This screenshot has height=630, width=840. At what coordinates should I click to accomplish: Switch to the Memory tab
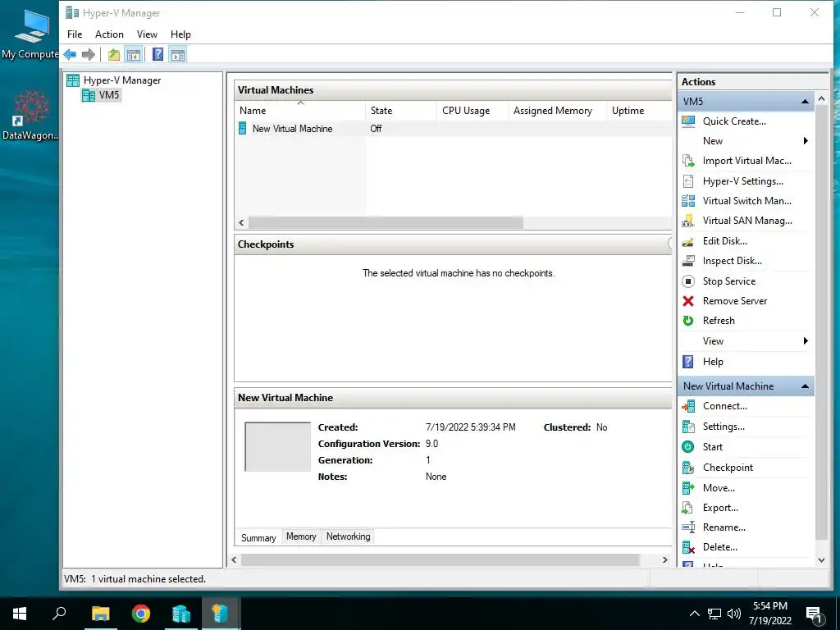pos(301,536)
